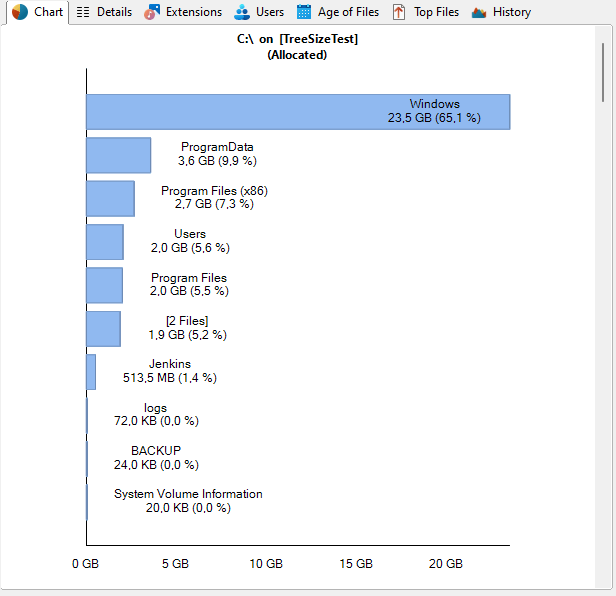The image size is (616, 596).
Task: Click the Details tab list icon
Action: coord(83,12)
